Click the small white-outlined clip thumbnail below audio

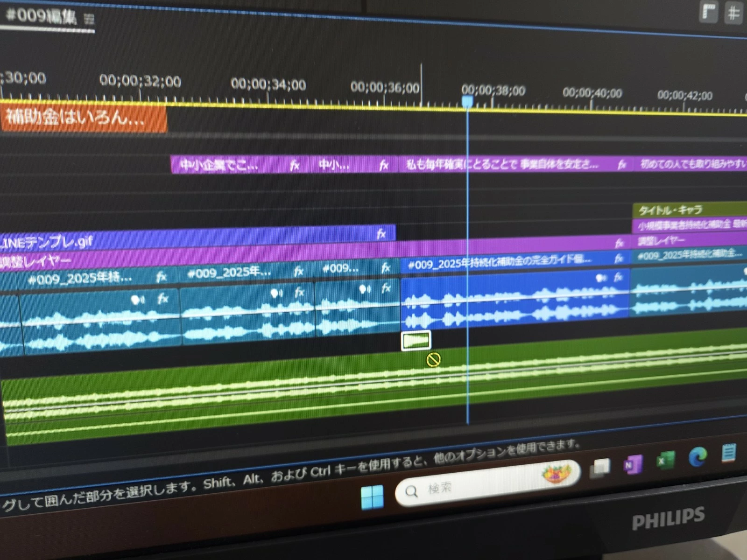coord(416,341)
